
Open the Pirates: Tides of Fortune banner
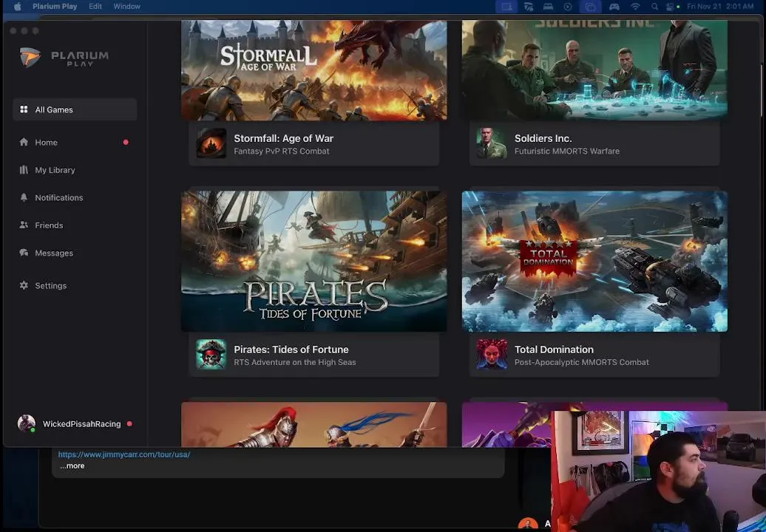pos(313,261)
